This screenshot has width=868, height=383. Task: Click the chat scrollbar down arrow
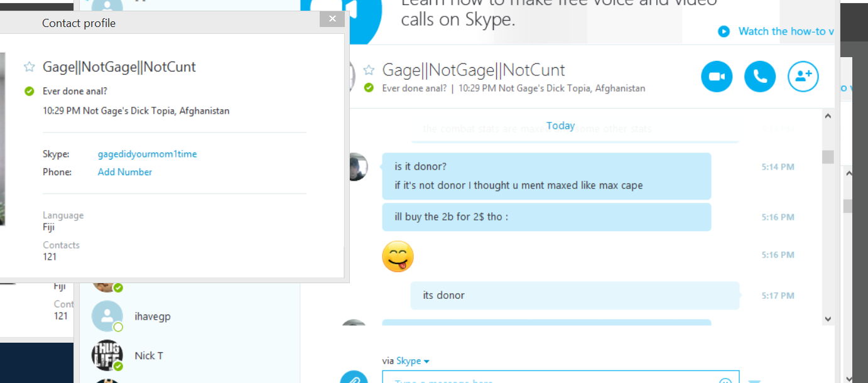click(x=828, y=319)
